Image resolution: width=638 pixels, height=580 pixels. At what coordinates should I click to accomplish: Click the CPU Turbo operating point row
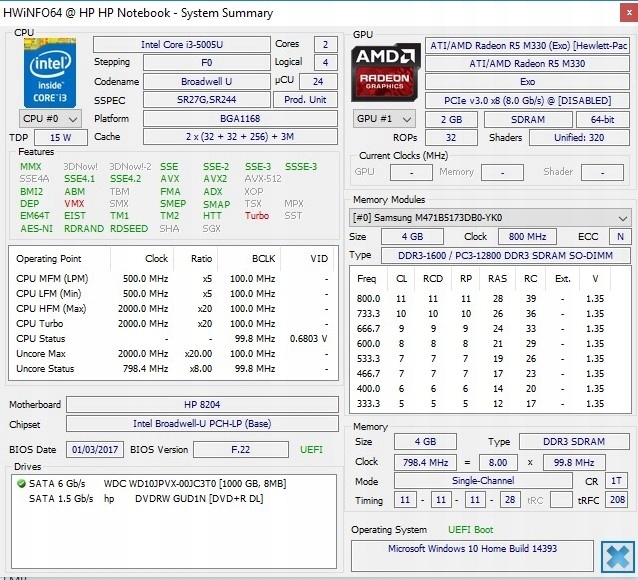173,324
